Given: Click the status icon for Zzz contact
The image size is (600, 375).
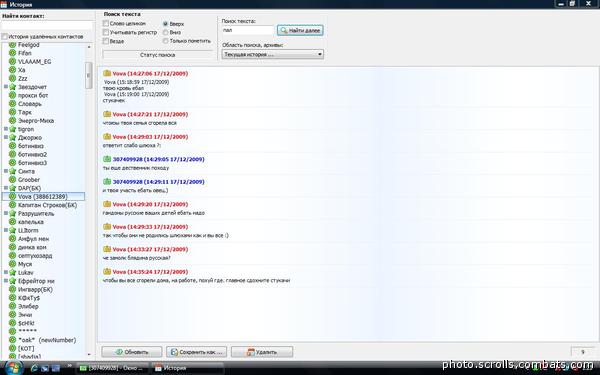Looking at the screenshot, I should [12, 78].
